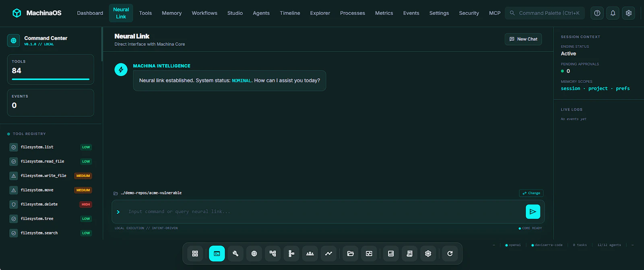The image size is (644, 270).
Task: Go to the Processes tab
Action: point(353,13)
